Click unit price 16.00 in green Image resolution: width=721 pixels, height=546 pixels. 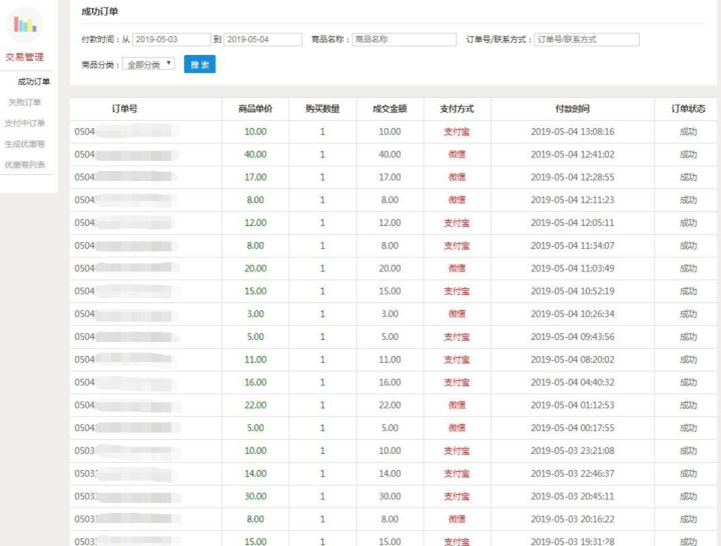255,383
